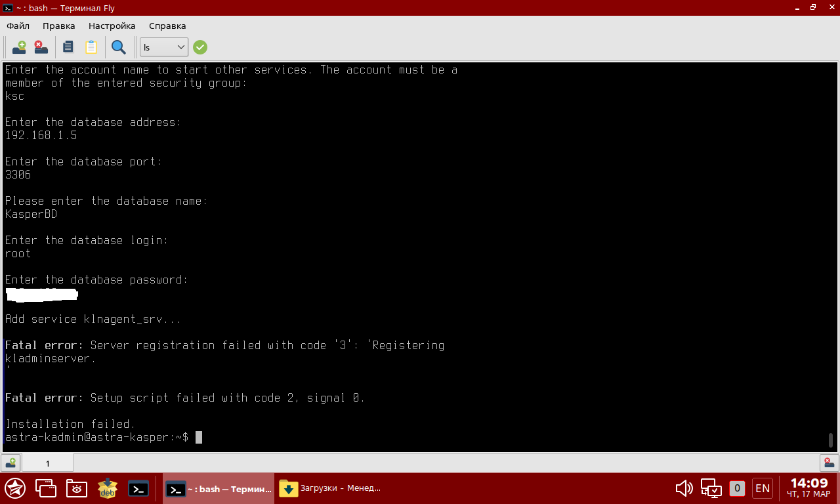840x504 pixels.
Task: Select terminal tab labeled 1
Action: point(47,463)
